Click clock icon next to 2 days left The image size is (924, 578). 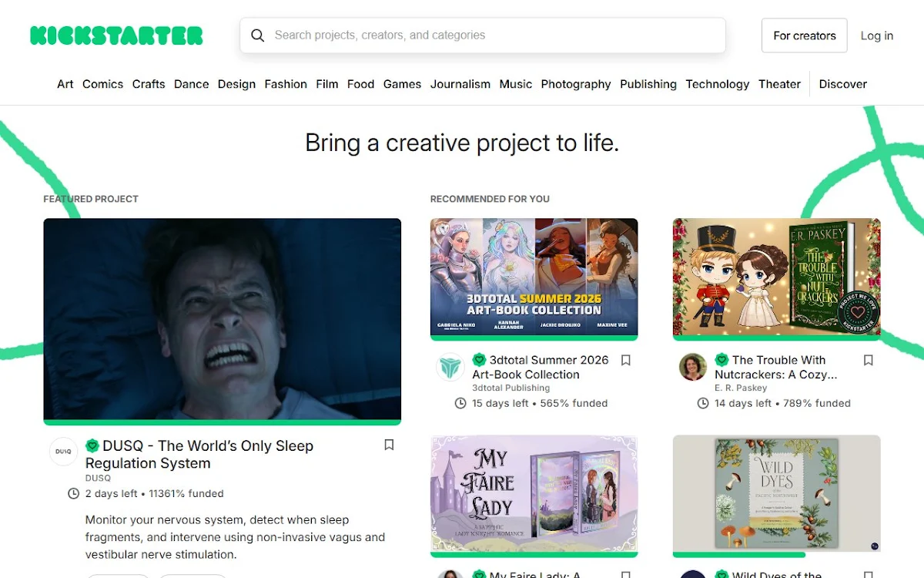tap(74, 493)
